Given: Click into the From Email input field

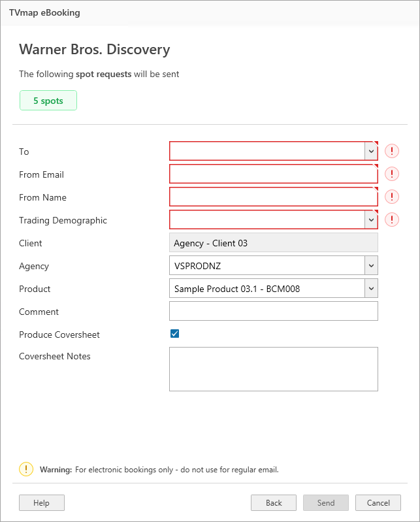Looking at the screenshot, I should (x=274, y=174).
